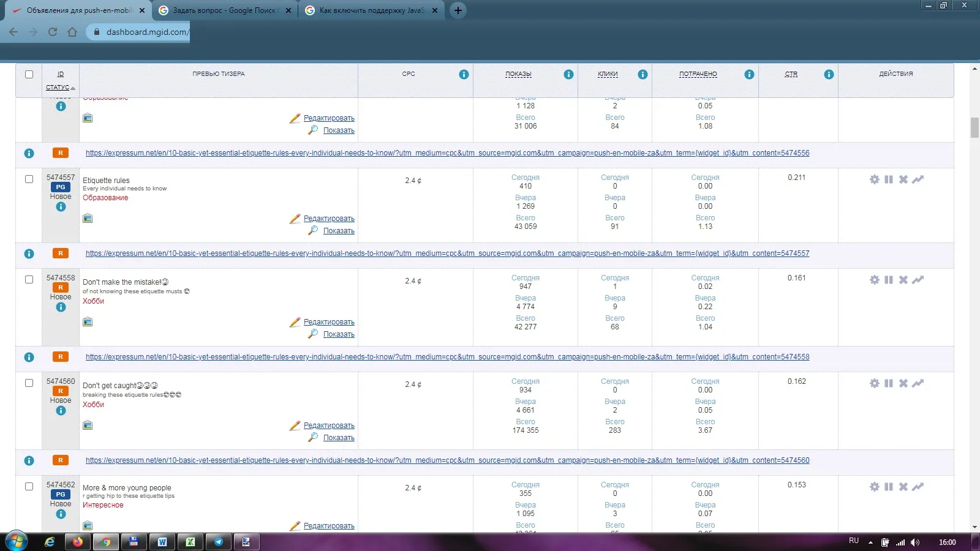Open settings gear for teaser 5474562
This screenshot has width=980, height=551.
point(874,487)
